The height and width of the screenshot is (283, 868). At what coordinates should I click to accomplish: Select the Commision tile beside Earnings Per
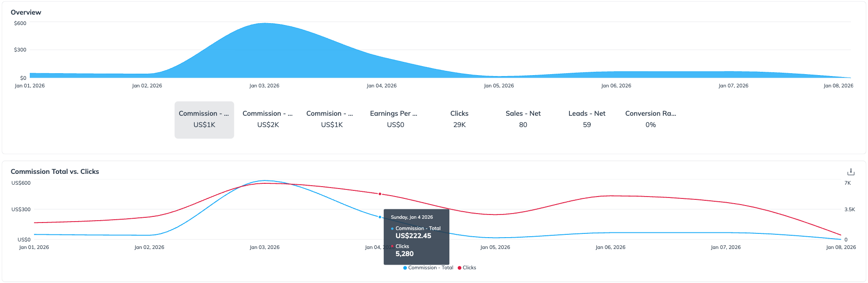pyautogui.click(x=332, y=120)
